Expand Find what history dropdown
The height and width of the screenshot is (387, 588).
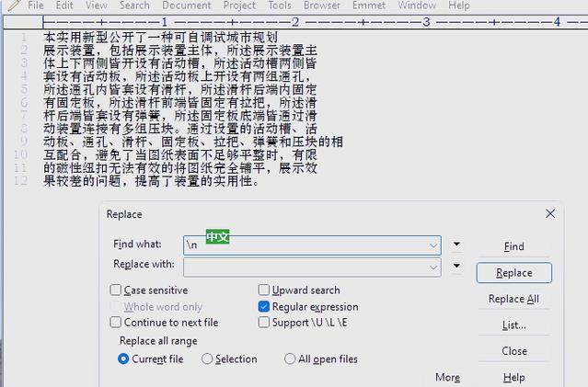point(433,245)
